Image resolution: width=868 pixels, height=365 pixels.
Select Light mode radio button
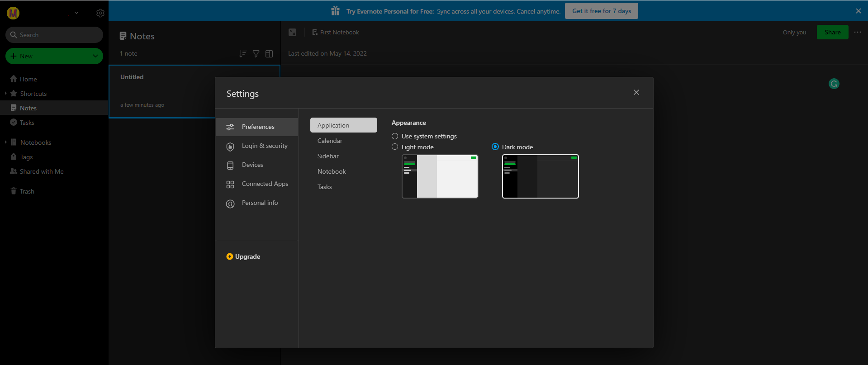pos(395,147)
